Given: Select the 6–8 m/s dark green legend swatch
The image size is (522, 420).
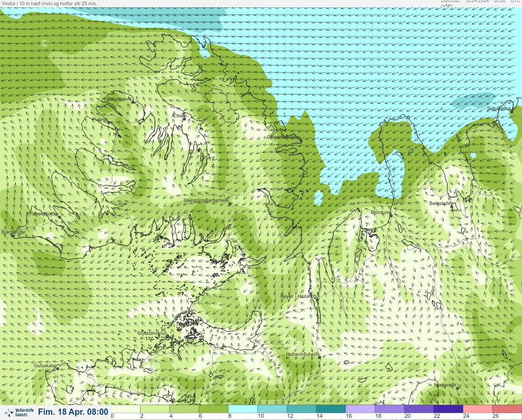Looking at the screenshot, I should 213,409.
